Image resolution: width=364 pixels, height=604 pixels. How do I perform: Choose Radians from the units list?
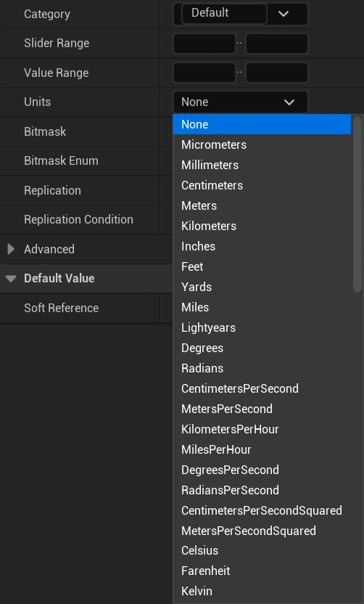[x=262, y=368]
